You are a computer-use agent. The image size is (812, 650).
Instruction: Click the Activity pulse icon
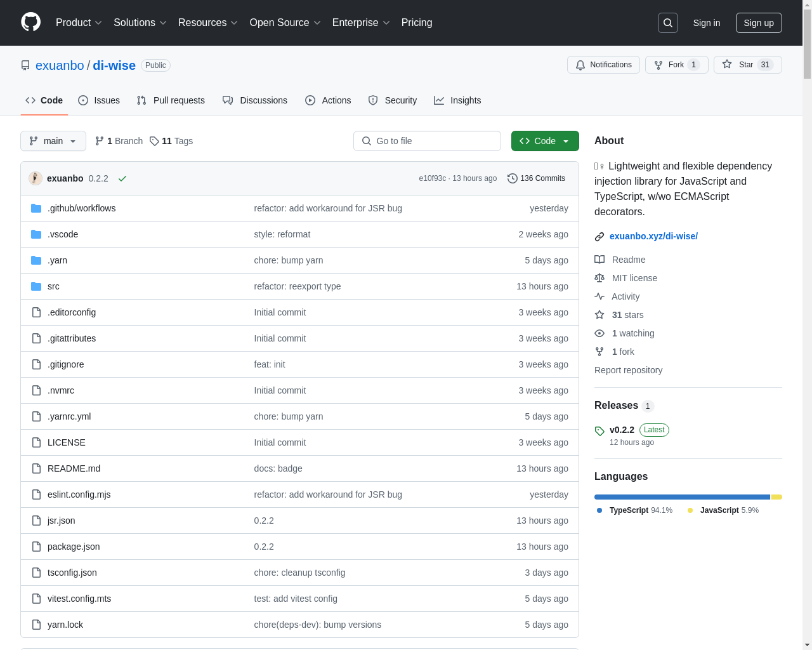(599, 296)
